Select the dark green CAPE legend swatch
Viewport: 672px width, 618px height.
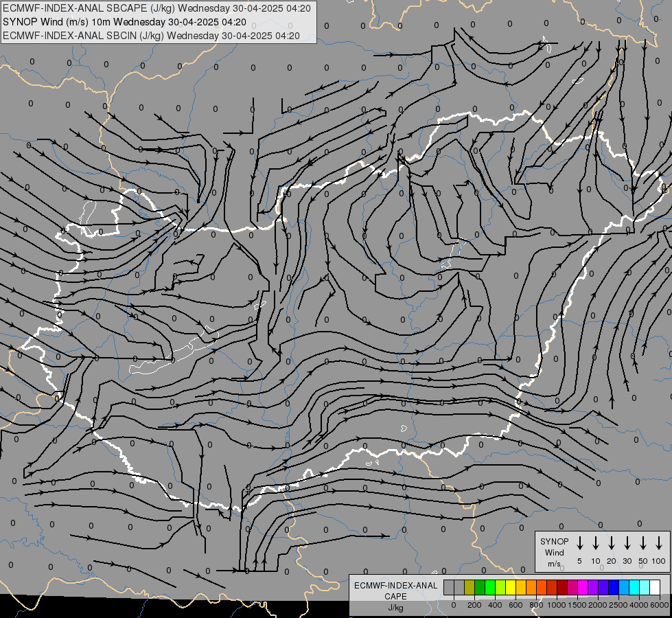480,587
